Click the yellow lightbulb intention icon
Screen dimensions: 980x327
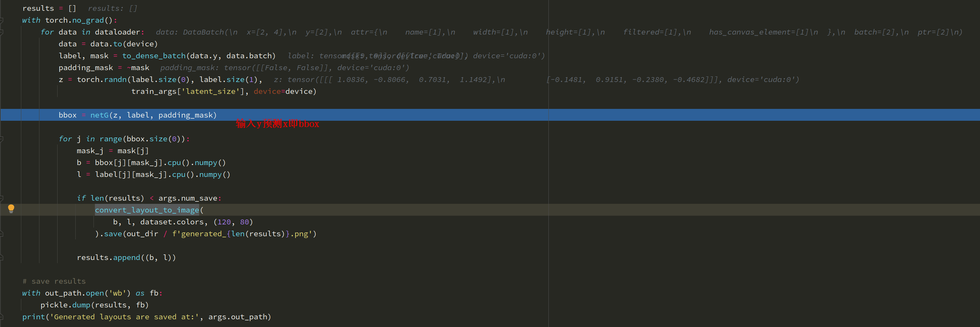point(11,208)
